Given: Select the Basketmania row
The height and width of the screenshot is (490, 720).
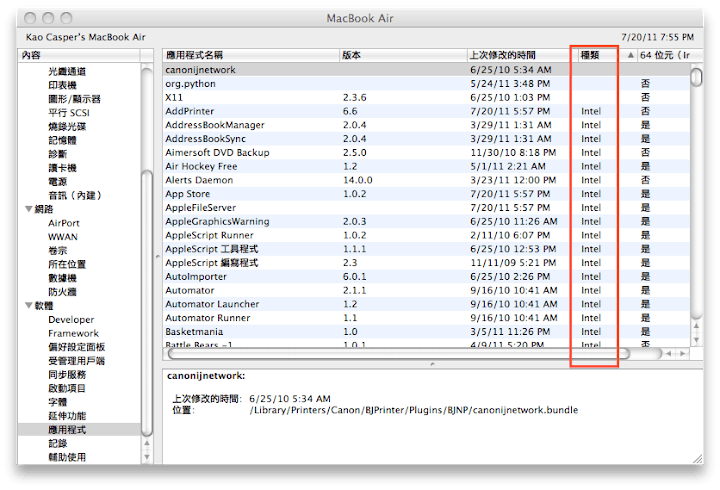Looking at the screenshot, I should point(426,332).
